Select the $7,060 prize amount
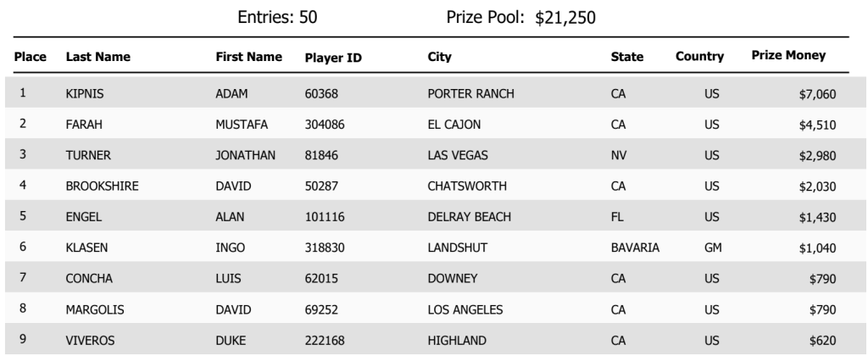The width and height of the screenshot is (868, 356). point(817,95)
